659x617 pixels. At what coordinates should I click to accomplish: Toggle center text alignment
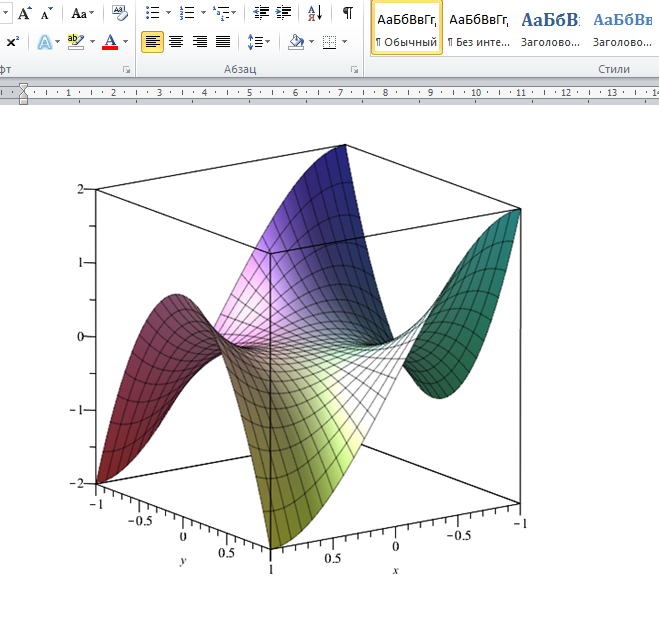(x=176, y=42)
